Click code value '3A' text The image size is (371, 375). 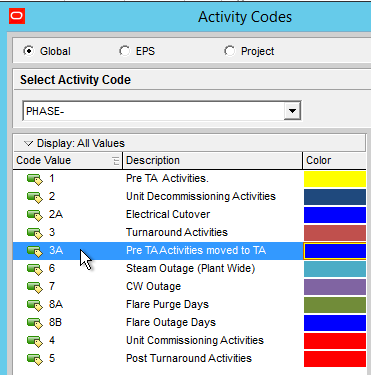tap(56, 250)
